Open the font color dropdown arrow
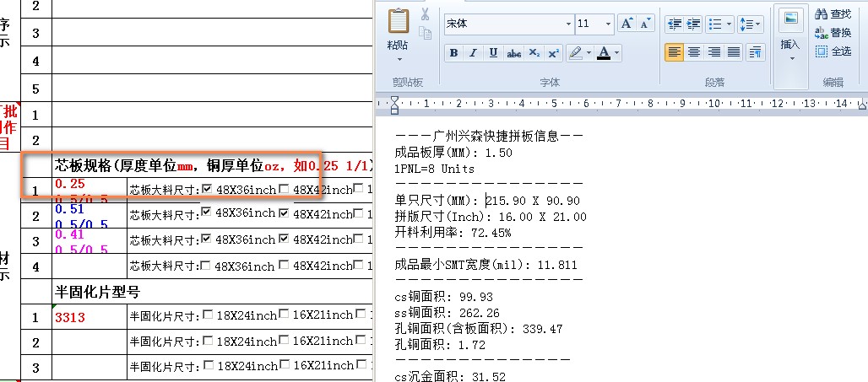868x382 pixels. point(616,53)
